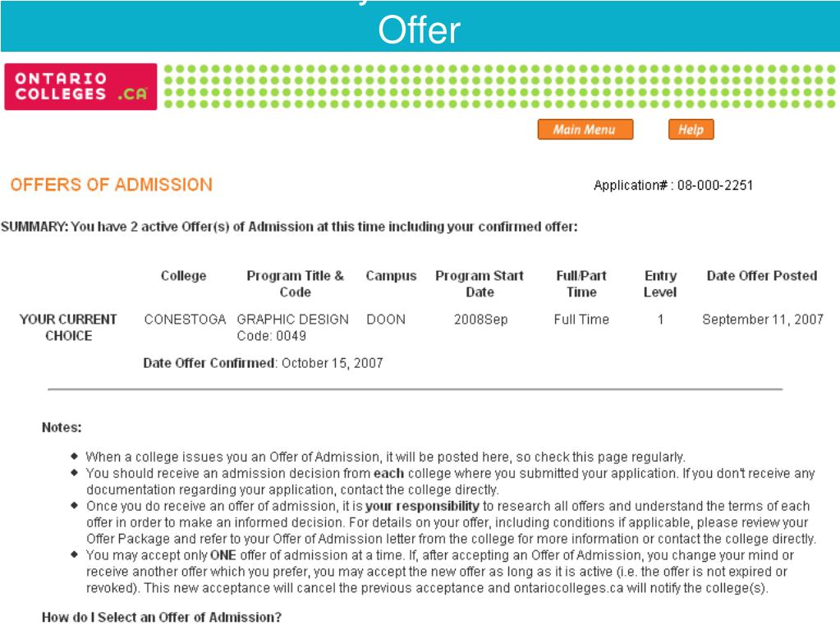Click the Full/Part Time column header
Screen dimensions: 840x630
pyautogui.click(x=581, y=284)
